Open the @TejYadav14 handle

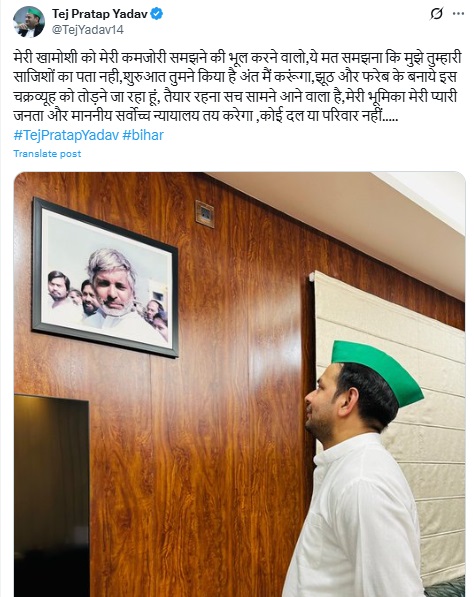[88, 30]
